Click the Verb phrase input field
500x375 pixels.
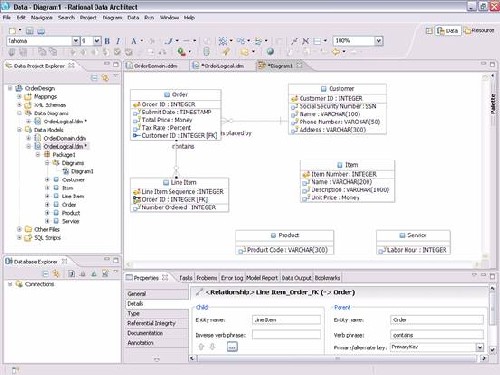(x=437, y=335)
